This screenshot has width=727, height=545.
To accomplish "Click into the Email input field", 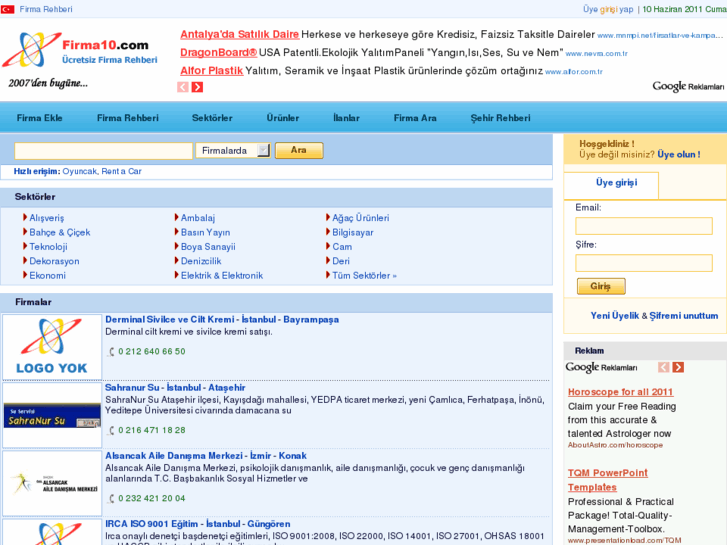I will (643, 225).
